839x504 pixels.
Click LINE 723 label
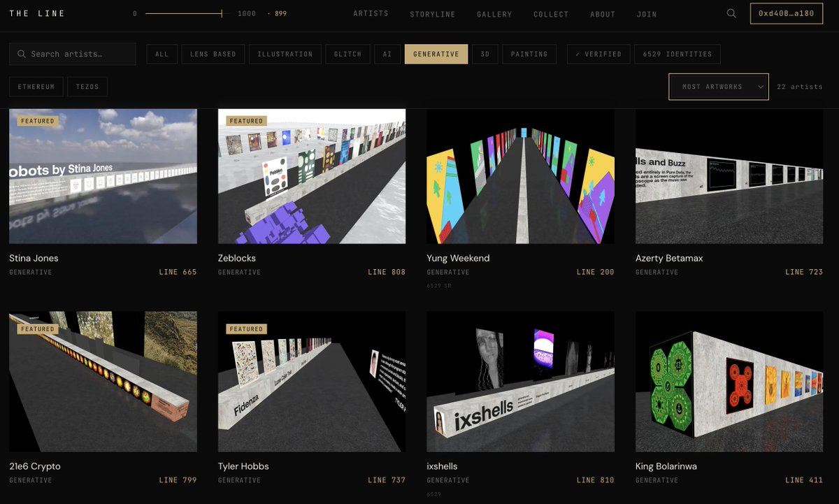click(x=804, y=272)
